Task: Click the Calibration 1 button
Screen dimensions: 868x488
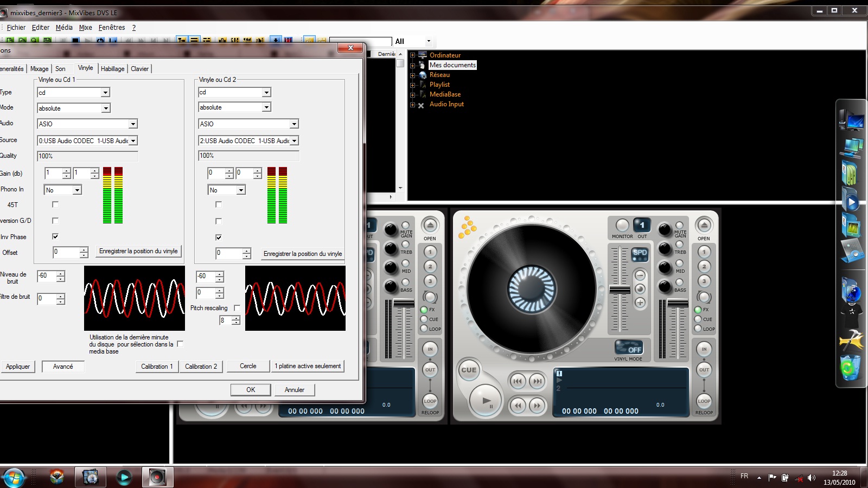Action: [x=157, y=367]
